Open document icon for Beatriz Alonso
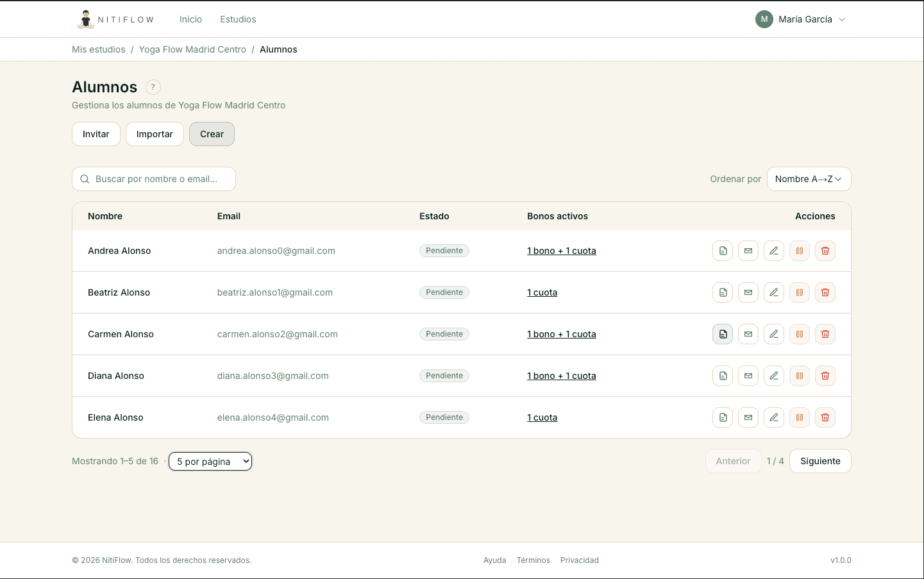 [723, 292]
